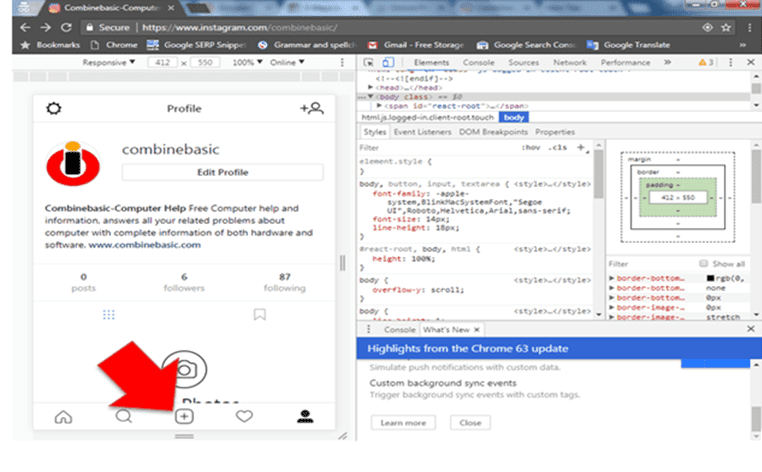Close the DevTools panel
Image resolution: width=762 pixels, height=472 pixels.
751,62
